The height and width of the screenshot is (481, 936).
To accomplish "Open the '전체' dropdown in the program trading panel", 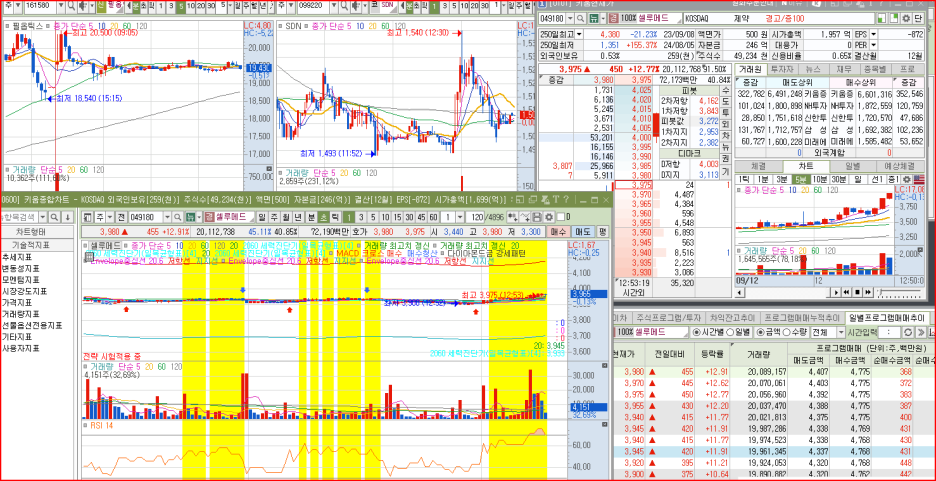I will pos(841,331).
